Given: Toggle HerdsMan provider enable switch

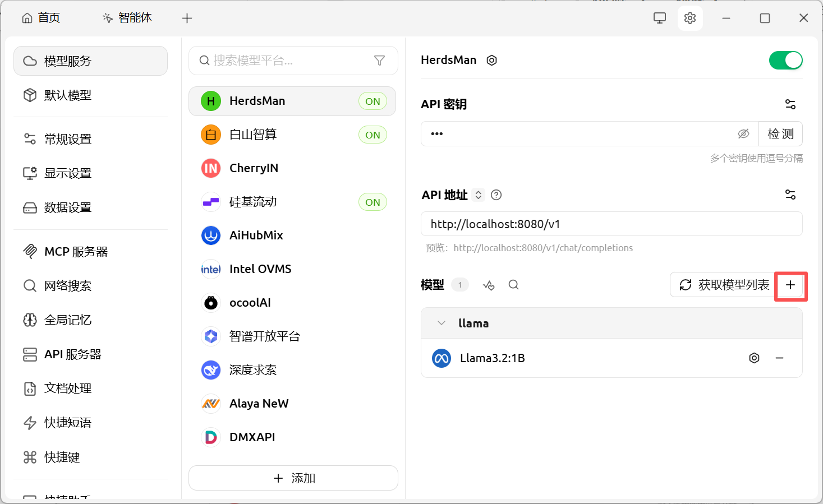Looking at the screenshot, I should [785, 61].
